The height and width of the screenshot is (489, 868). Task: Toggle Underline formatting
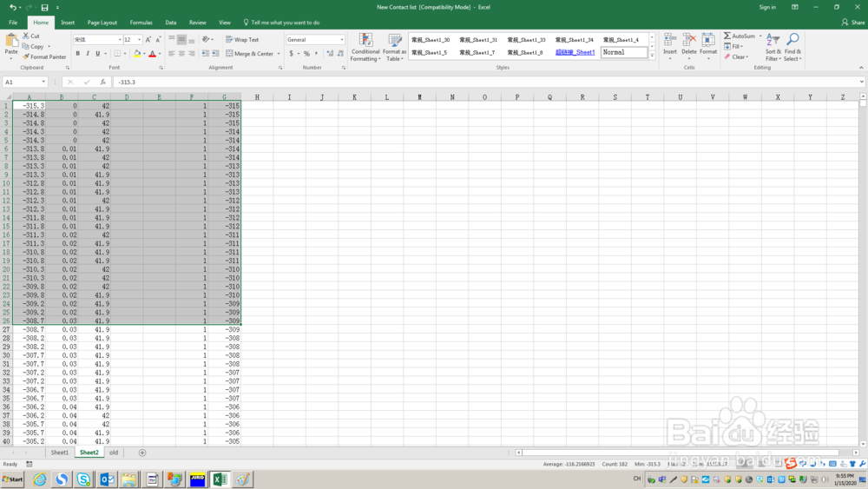pyautogui.click(x=98, y=54)
